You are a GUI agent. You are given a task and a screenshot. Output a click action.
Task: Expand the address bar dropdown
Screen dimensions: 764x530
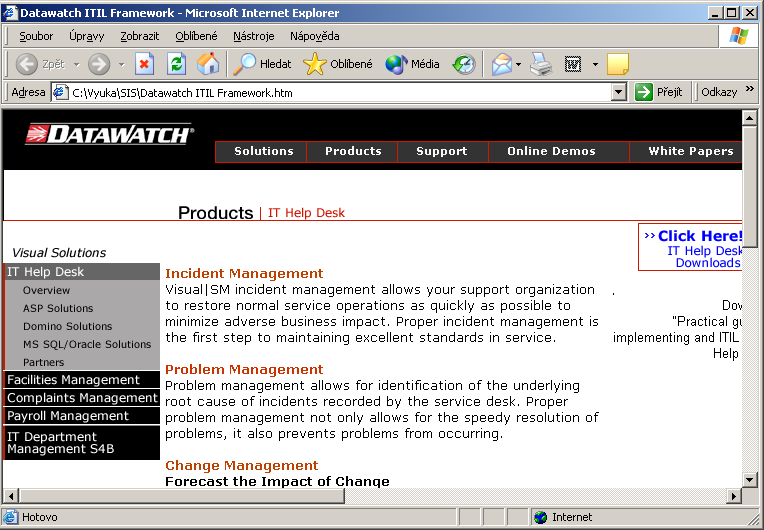tap(618, 92)
